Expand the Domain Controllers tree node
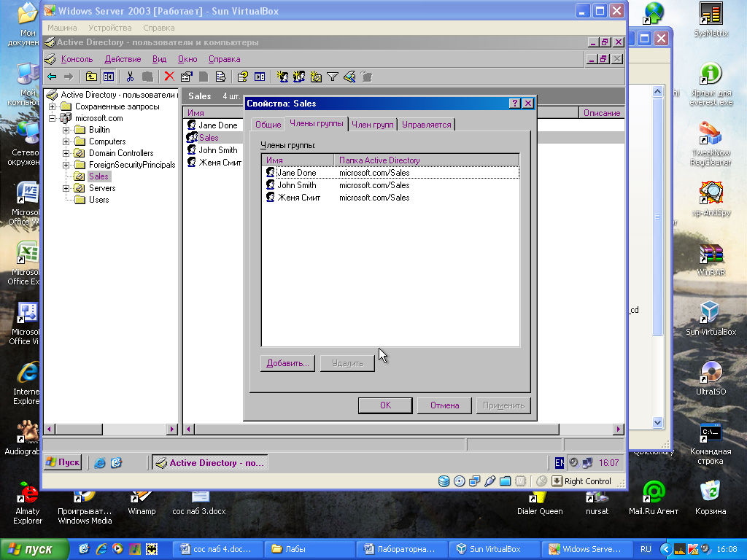Viewport: 747px width, 560px height. coord(66,153)
